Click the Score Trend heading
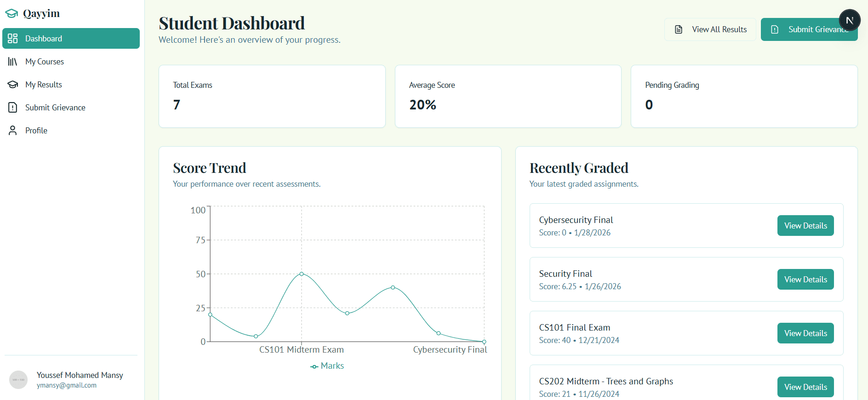The width and height of the screenshot is (868, 400). coord(210,168)
